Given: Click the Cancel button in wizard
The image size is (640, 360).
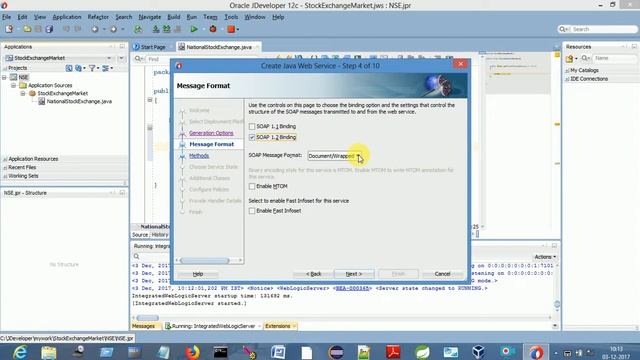Looking at the screenshot, I should tap(442, 274).
